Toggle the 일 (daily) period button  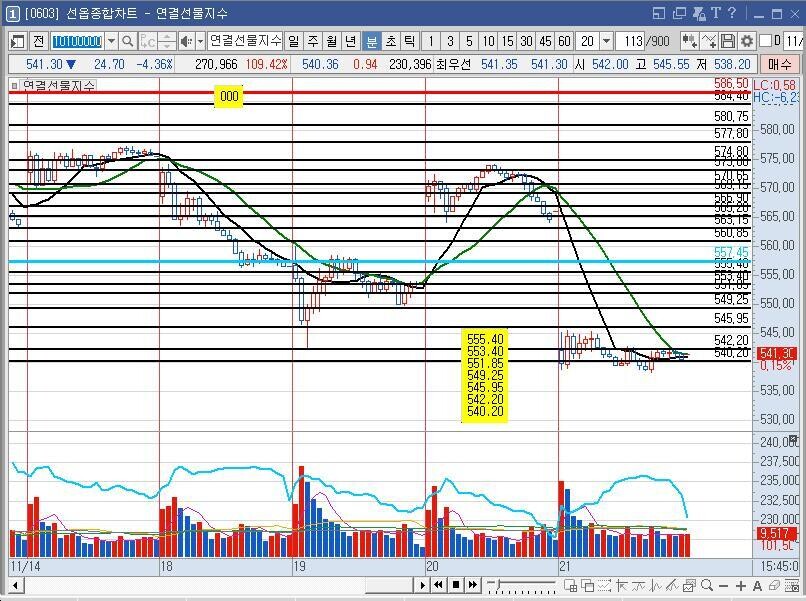point(294,41)
